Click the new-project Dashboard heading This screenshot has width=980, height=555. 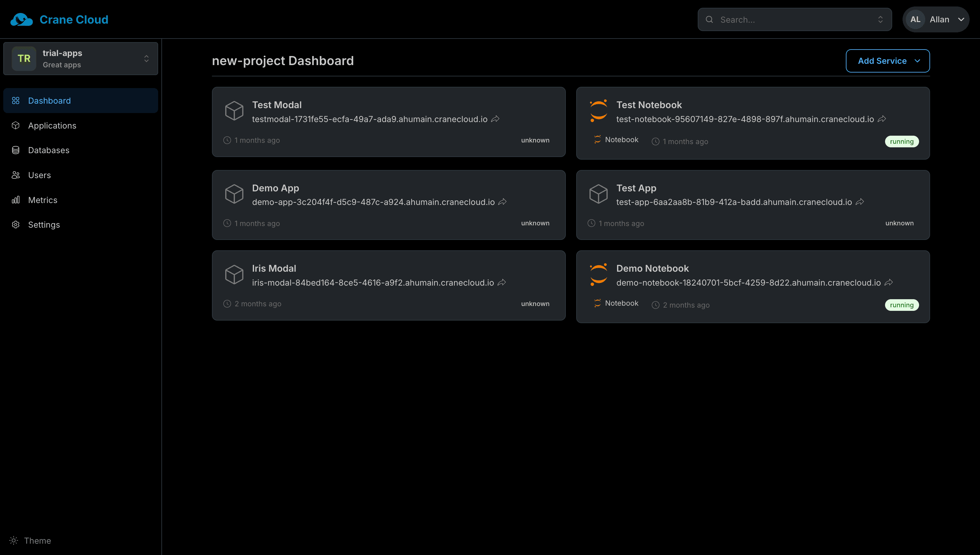click(x=283, y=61)
